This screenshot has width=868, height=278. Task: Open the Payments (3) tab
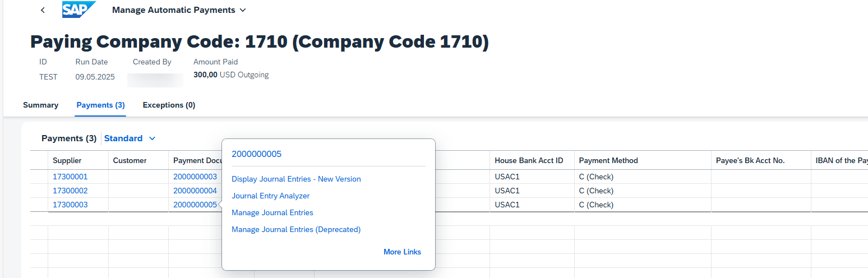coord(100,105)
